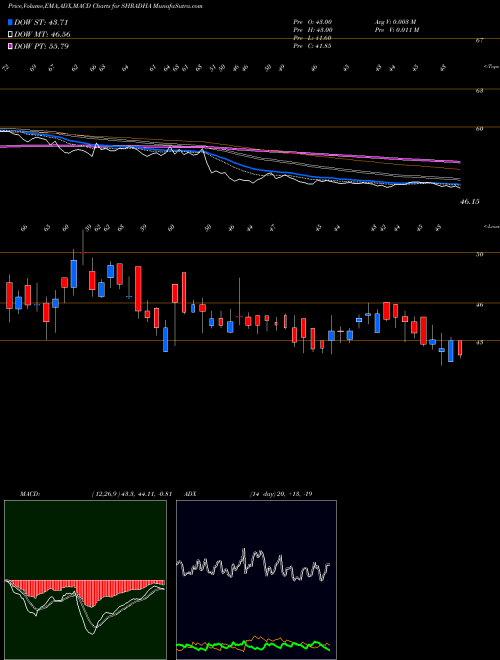500x660 pixels.
Task: Click the white DOW MT legend swatch
Action: 11,35
